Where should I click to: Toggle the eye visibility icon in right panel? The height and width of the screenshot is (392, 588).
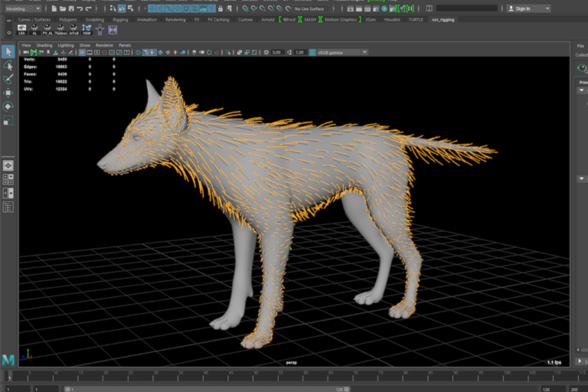pos(583,68)
